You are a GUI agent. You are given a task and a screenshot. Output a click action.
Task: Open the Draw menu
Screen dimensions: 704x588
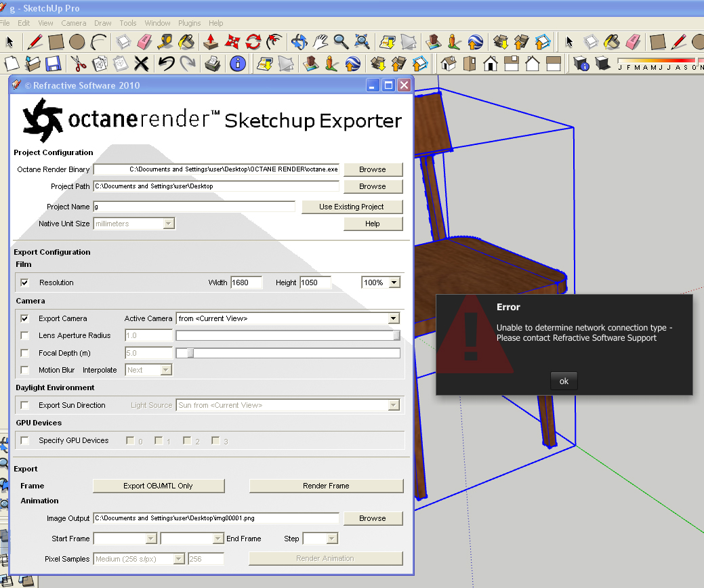[x=103, y=23]
